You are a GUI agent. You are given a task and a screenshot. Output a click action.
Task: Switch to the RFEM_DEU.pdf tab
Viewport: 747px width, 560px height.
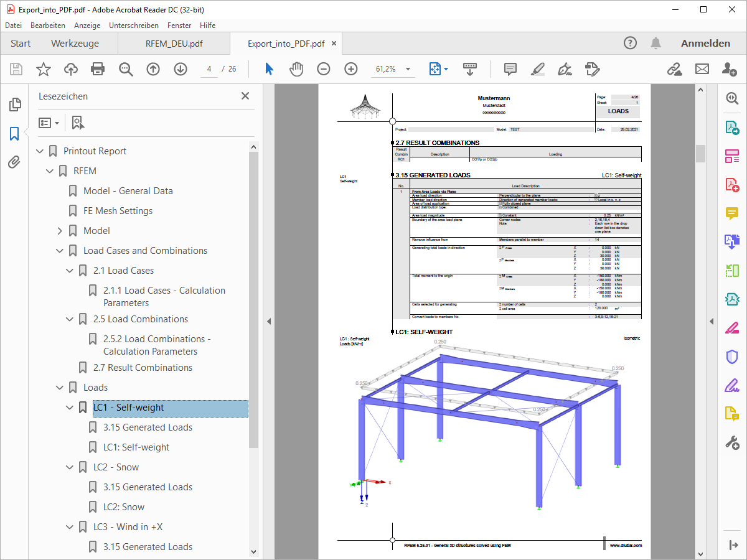coord(174,44)
